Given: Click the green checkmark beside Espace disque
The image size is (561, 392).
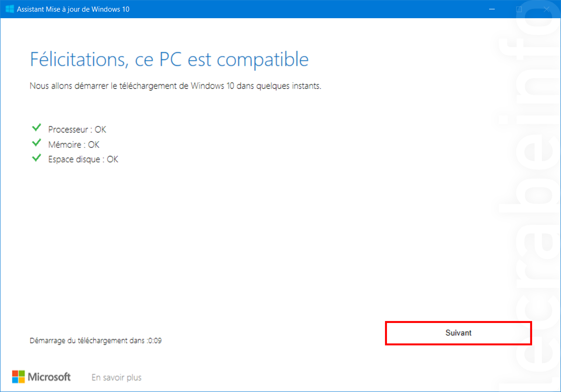Looking at the screenshot, I should pos(36,158).
